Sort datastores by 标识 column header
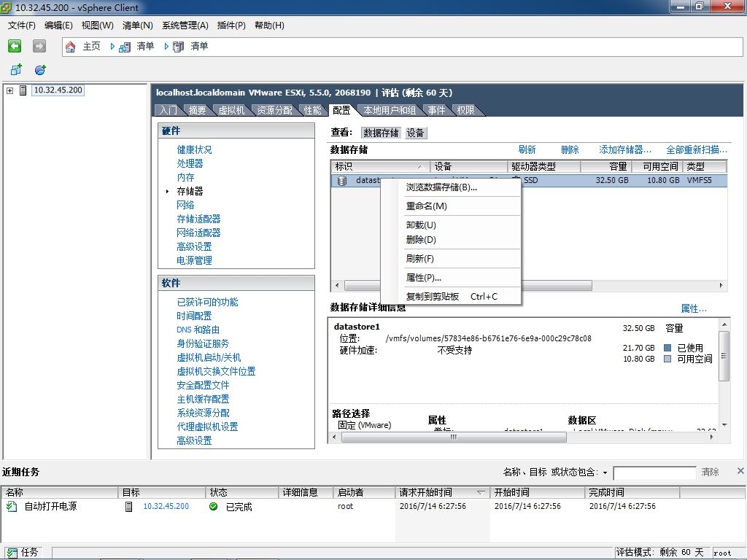The image size is (747, 560). click(380, 166)
